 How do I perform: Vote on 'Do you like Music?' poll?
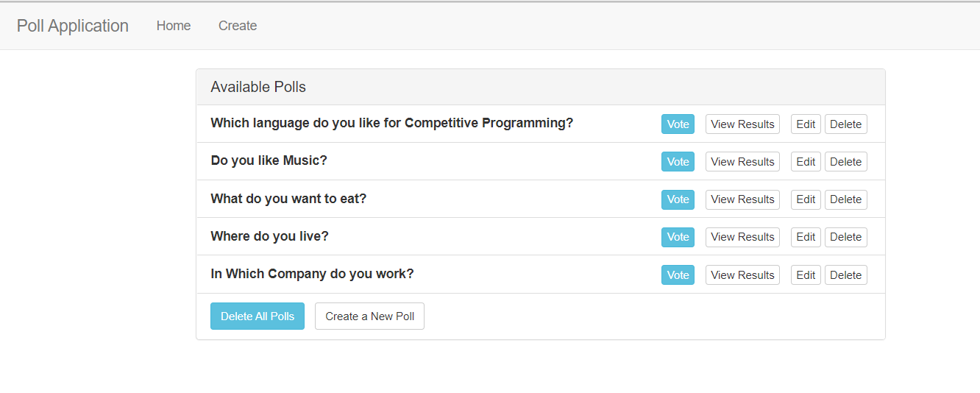tap(678, 162)
